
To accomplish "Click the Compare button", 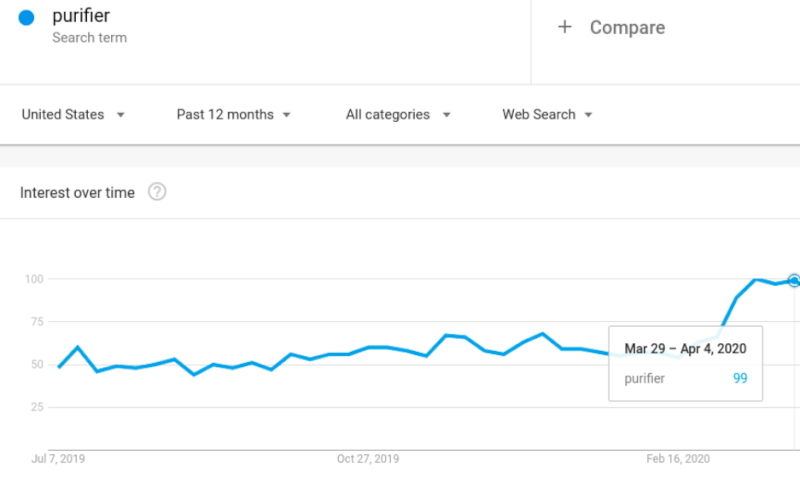I will click(x=611, y=27).
